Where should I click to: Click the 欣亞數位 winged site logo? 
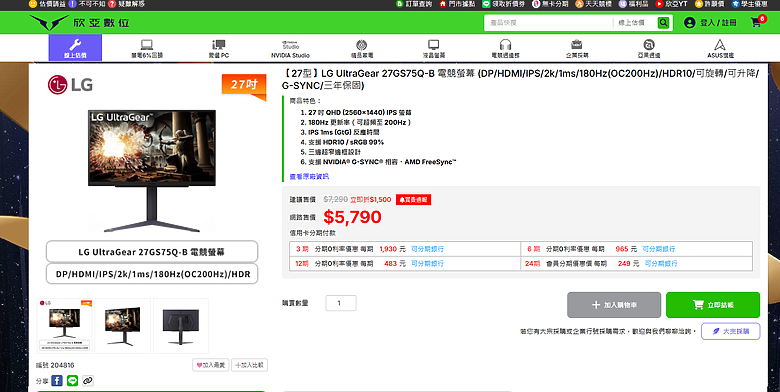(x=80, y=23)
